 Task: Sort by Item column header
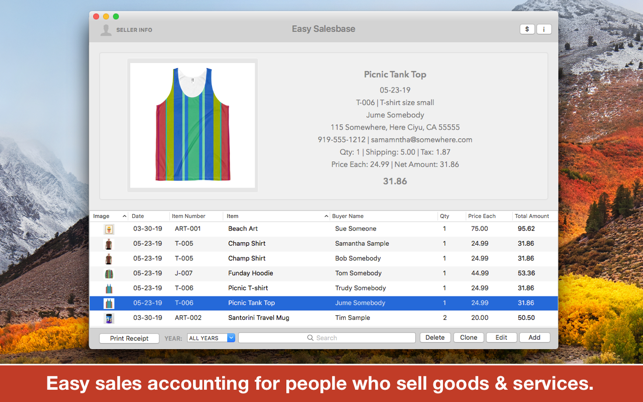(x=233, y=216)
